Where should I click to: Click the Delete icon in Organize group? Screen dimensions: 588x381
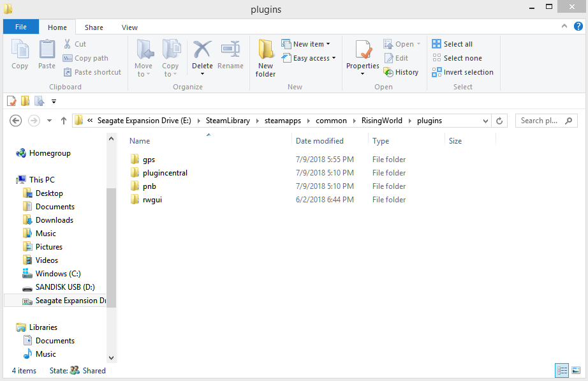(202, 56)
